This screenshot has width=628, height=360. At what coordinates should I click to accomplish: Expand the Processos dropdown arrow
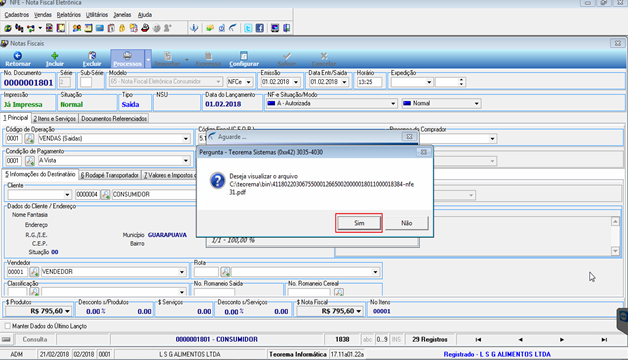(148, 59)
